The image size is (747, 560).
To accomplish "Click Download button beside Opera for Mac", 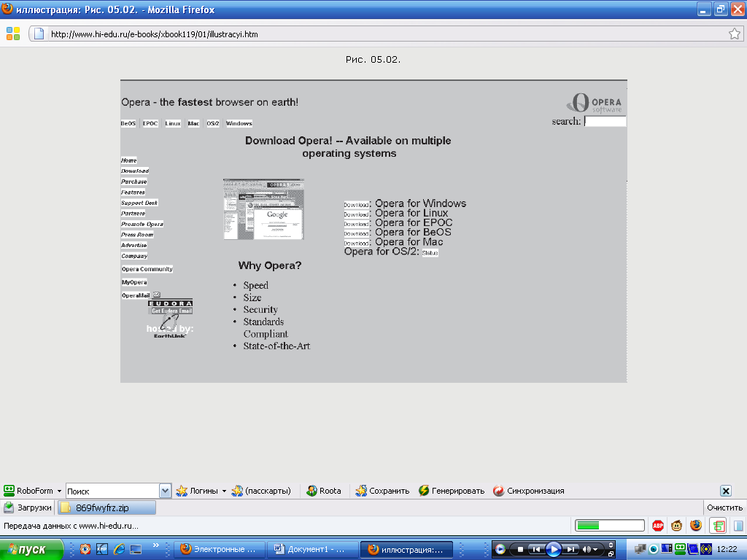I will pyautogui.click(x=356, y=243).
